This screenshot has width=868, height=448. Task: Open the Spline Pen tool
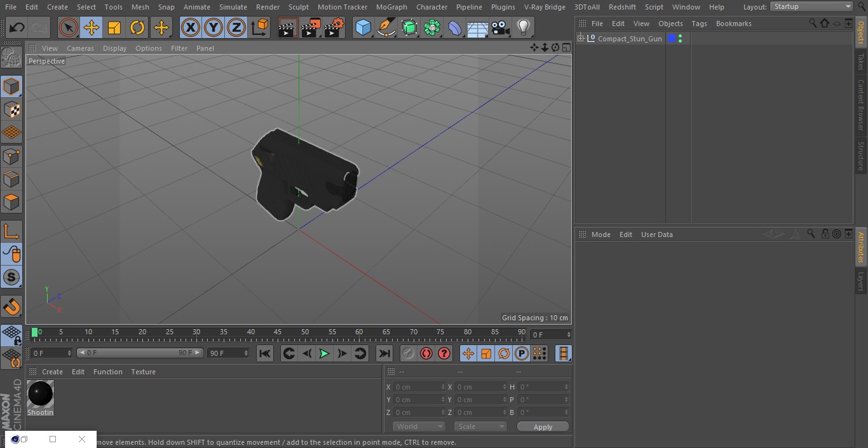pyautogui.click(x=386, y=28)
